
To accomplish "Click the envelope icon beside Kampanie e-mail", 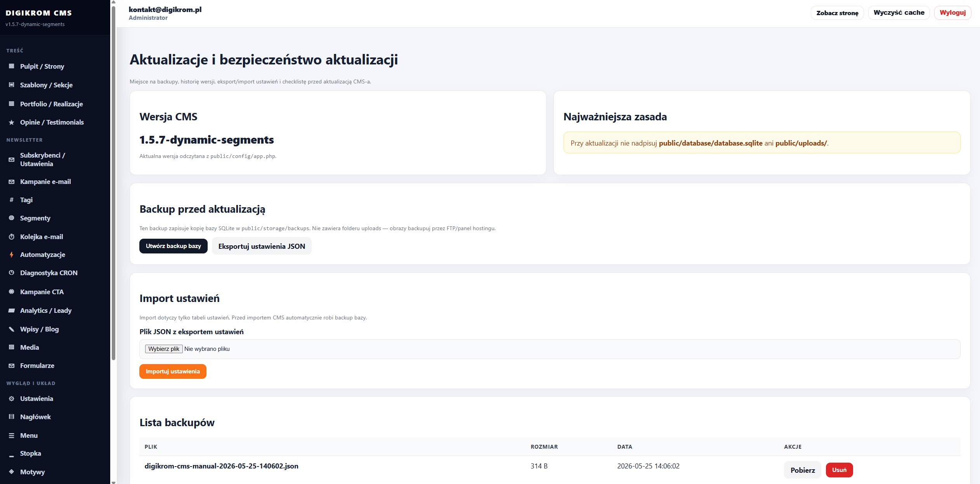I will [x=12, y=182].
